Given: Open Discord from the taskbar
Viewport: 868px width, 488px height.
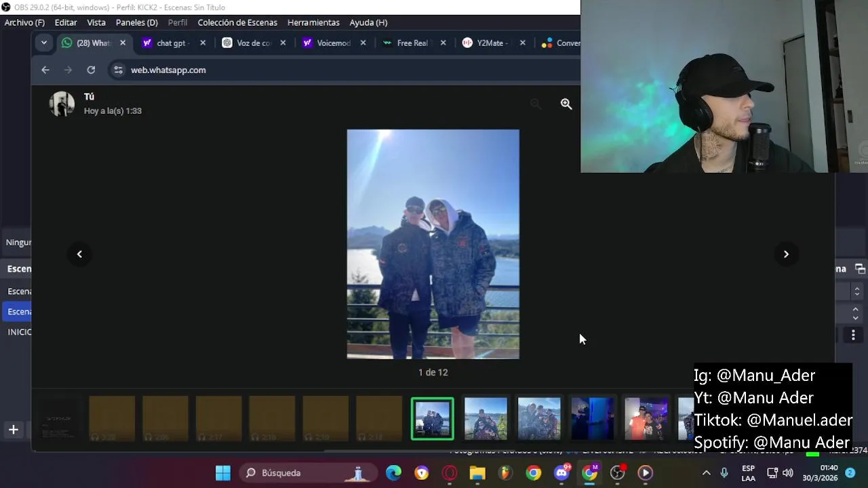Looking at the screenshot, I should [561, 472].
